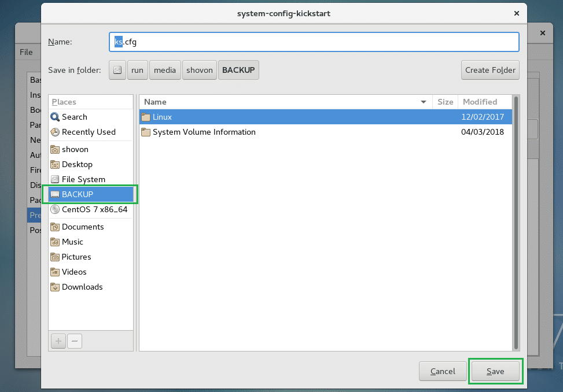Open Videos in the Places list

point(91,272)
